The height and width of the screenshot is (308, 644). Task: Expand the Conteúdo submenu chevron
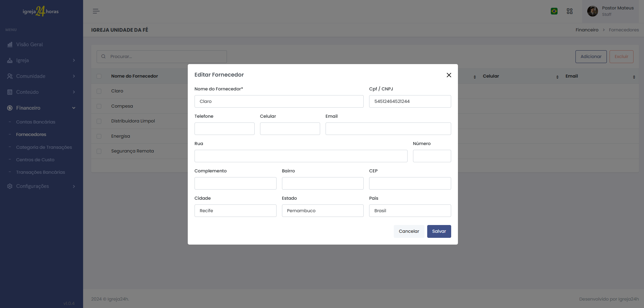(x=74, y=92)
